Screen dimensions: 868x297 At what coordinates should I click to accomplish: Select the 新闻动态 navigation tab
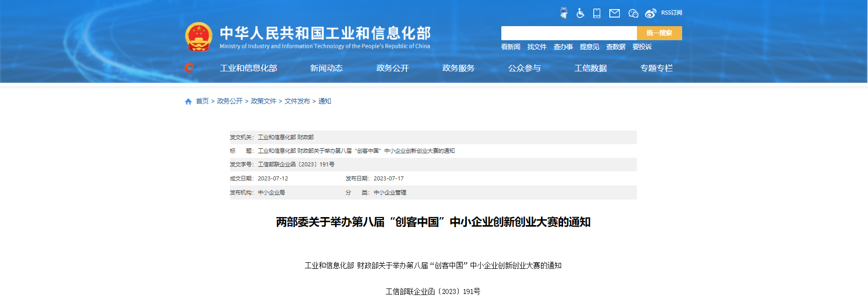(326, 68)
